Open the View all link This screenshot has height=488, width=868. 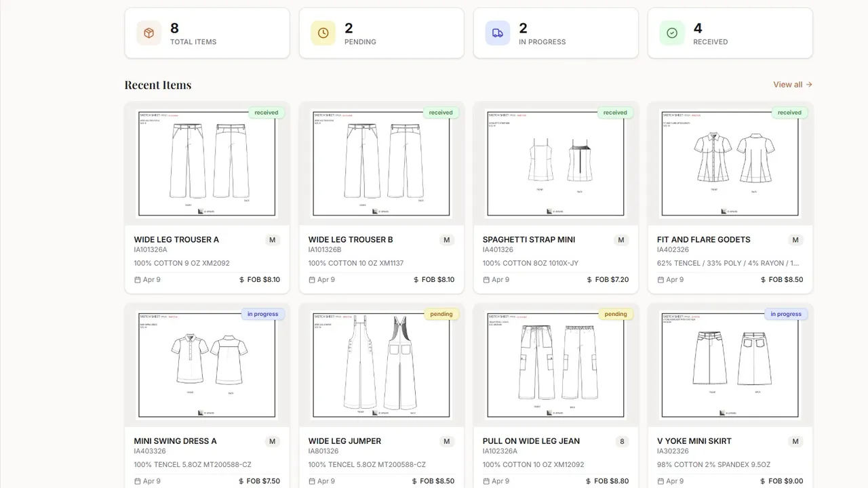click(793, 85)
